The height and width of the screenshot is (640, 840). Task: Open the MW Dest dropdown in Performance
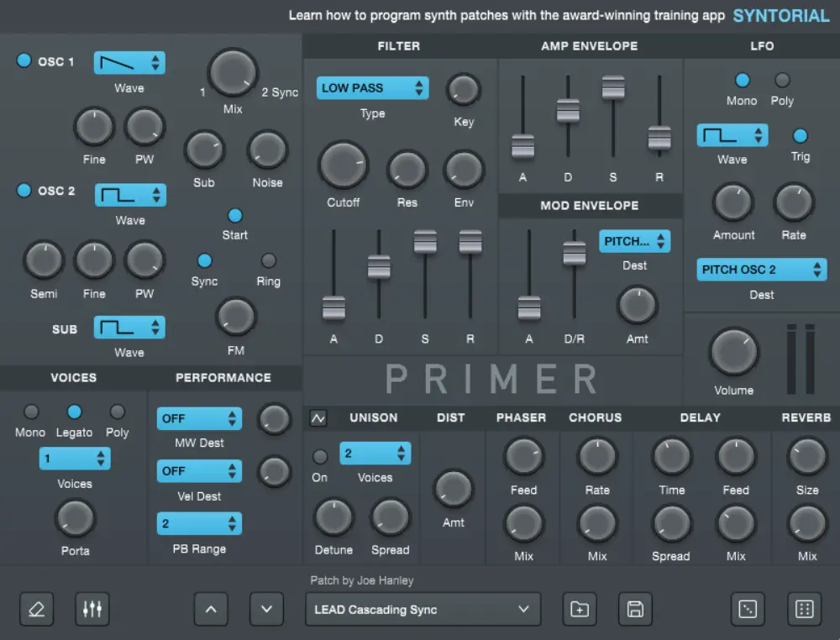[x=199, y=418]
